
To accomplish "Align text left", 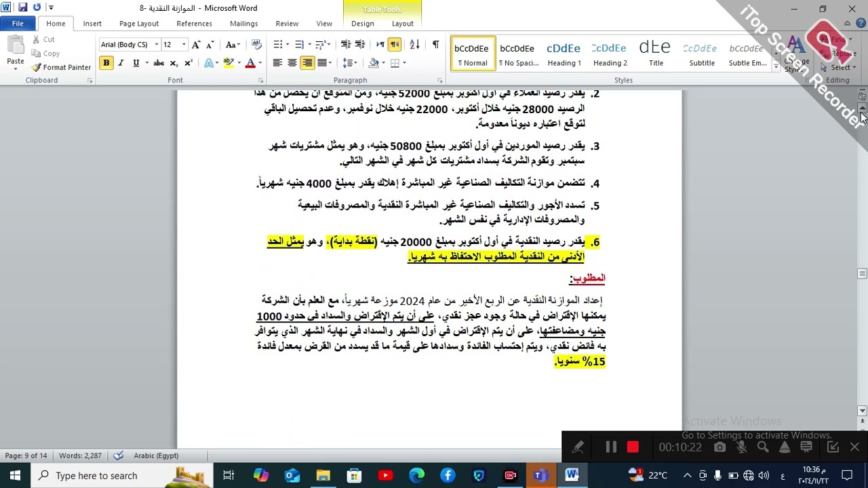I will pos(277,63).
